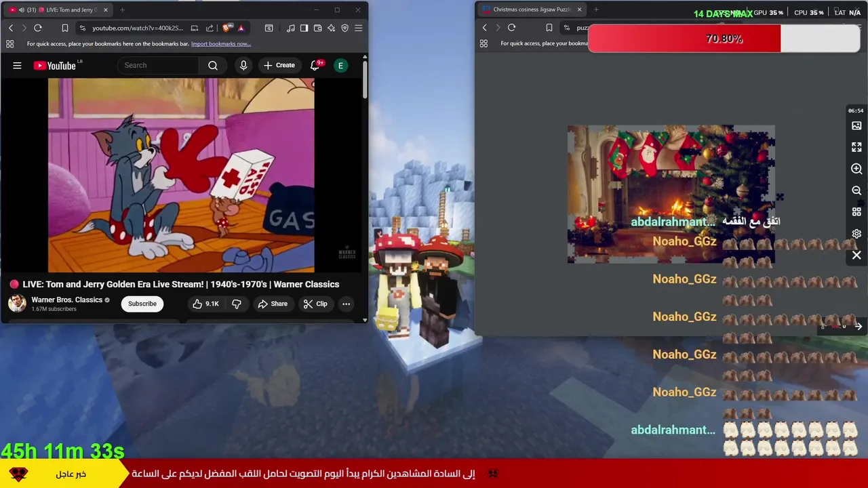Open the media playlist music-note icon
The width and height of the screenshot is (868, 488).
coord(291,28)
